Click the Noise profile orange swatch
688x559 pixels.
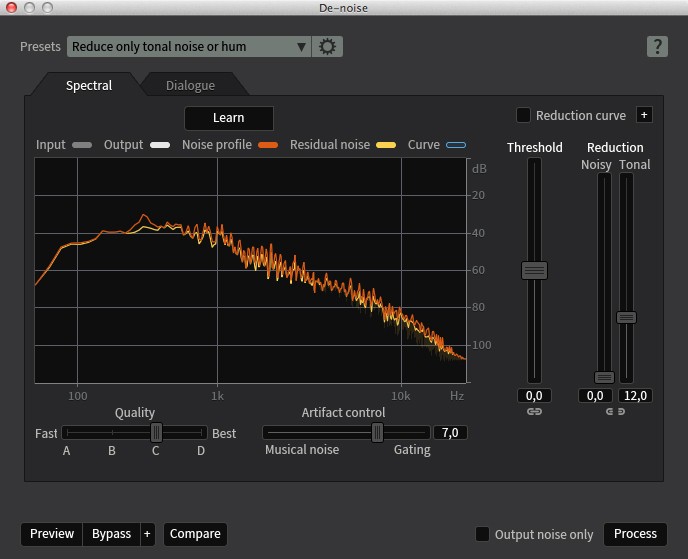(268, 145)
